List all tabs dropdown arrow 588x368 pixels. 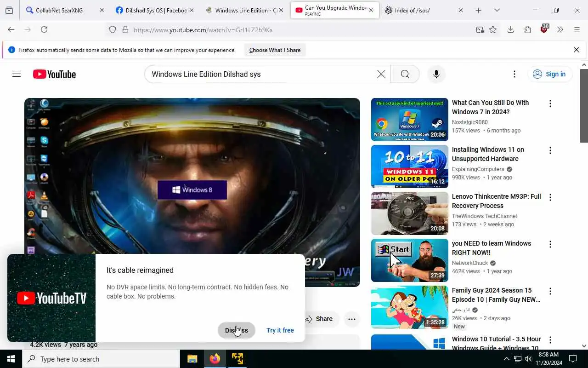click(497, 10)
